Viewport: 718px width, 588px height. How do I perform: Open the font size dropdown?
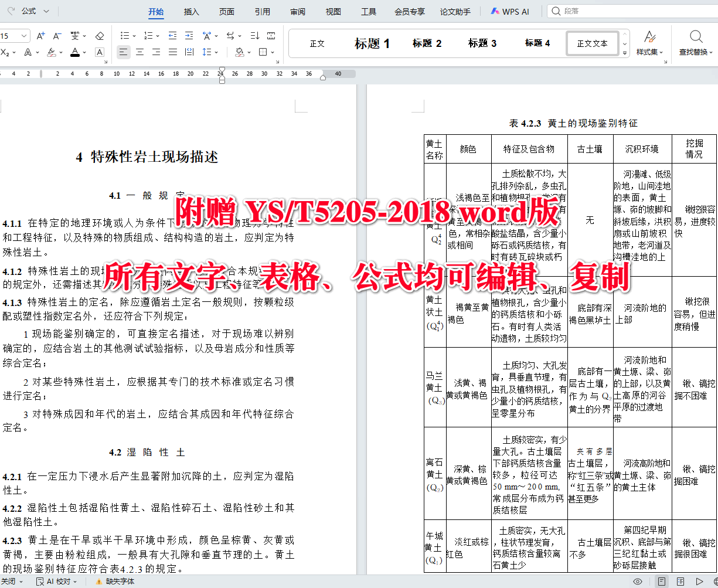pyautogui.click(x=25, y=36)
